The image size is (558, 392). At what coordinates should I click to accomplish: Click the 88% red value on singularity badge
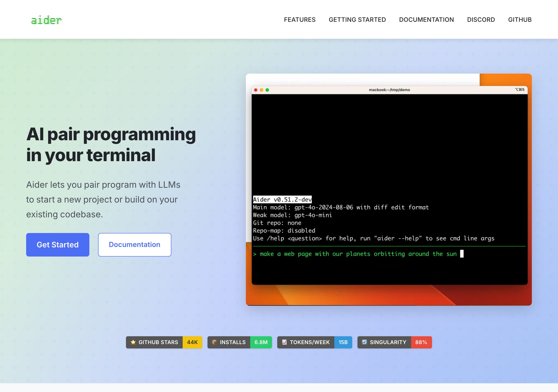[421, 342]
